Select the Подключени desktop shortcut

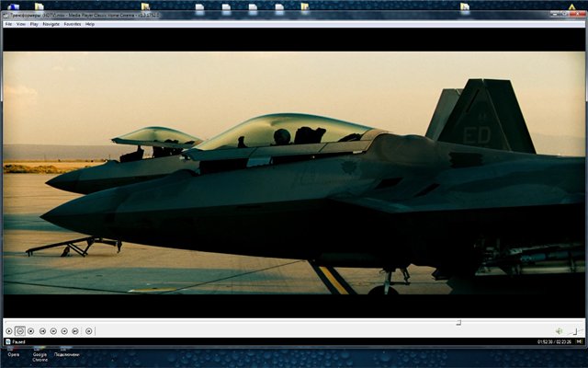pos(66,352)
